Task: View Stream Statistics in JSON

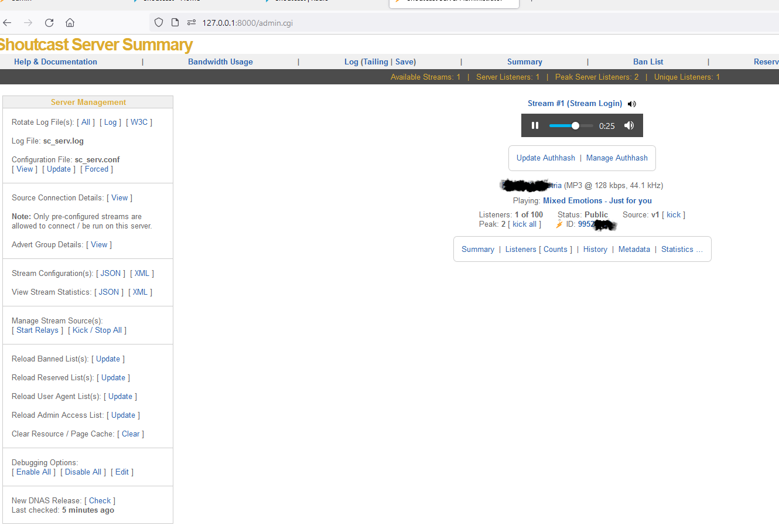Action: [x=109, y=292]
